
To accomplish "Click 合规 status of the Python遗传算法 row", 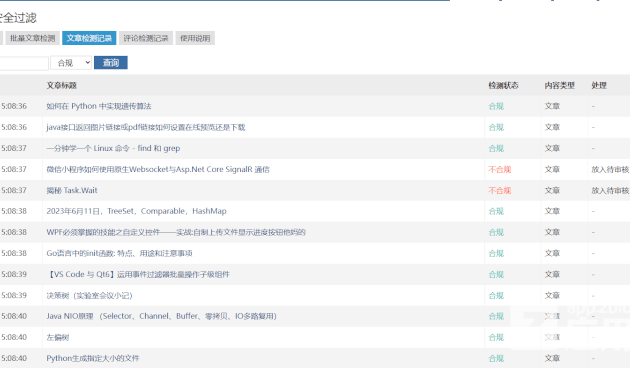I will coord(496,106).
